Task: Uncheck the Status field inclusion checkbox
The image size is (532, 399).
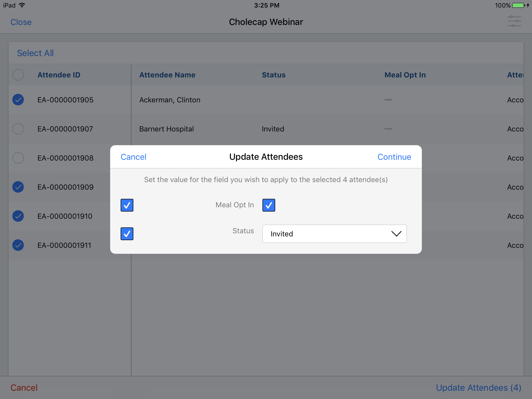Action: point(127,234)
